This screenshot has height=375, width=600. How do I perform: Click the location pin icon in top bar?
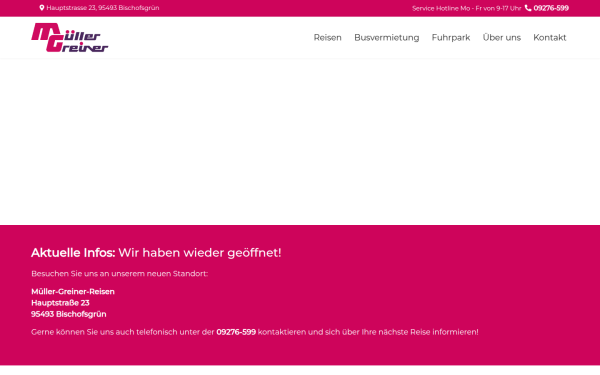click(42, 8)
